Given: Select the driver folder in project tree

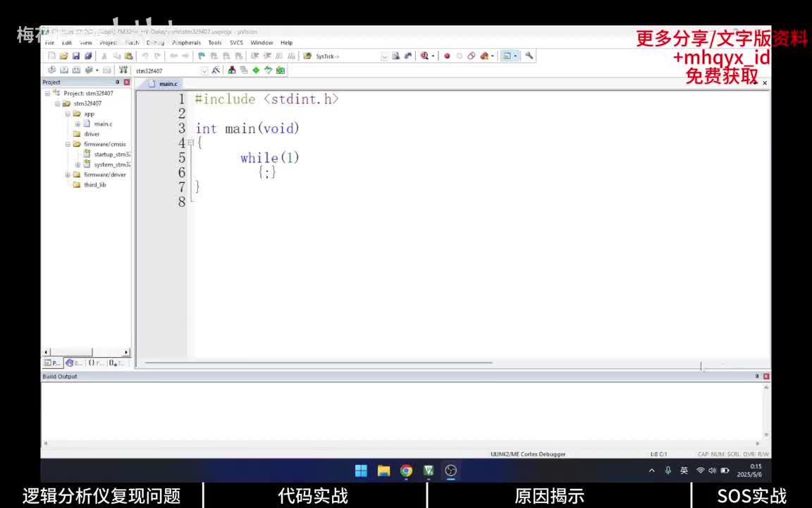Looking at the screenshot, I should (x=92, y=134).
